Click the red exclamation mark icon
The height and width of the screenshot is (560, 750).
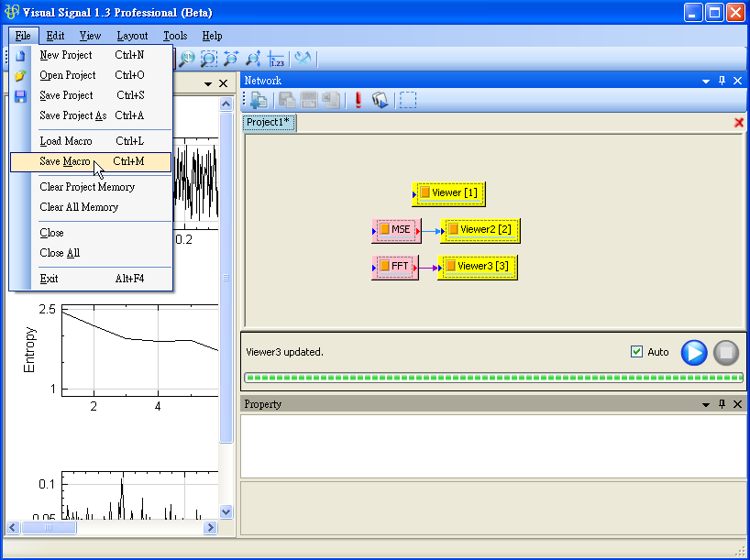point(358,100)
